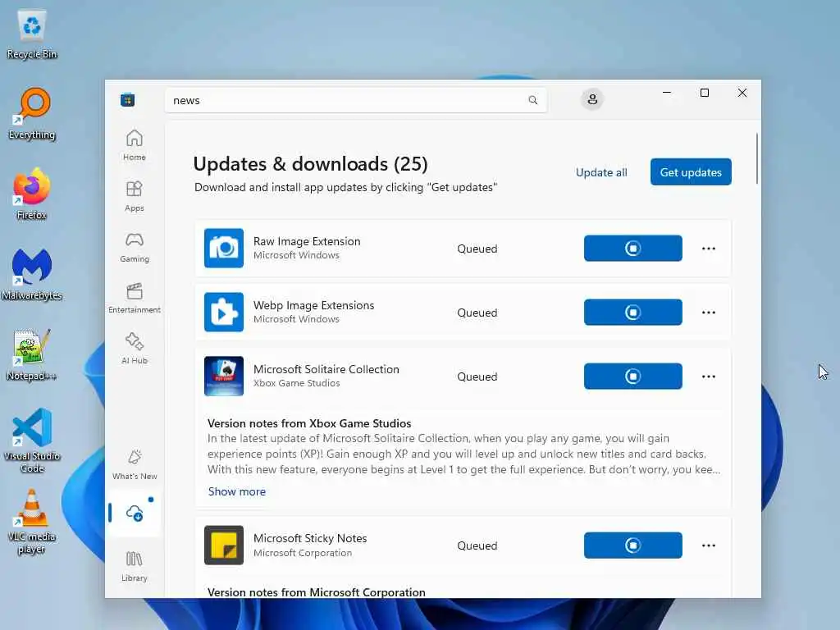Open the Apps section
Screen dimensions: 840x630
[x=134, y=196]
